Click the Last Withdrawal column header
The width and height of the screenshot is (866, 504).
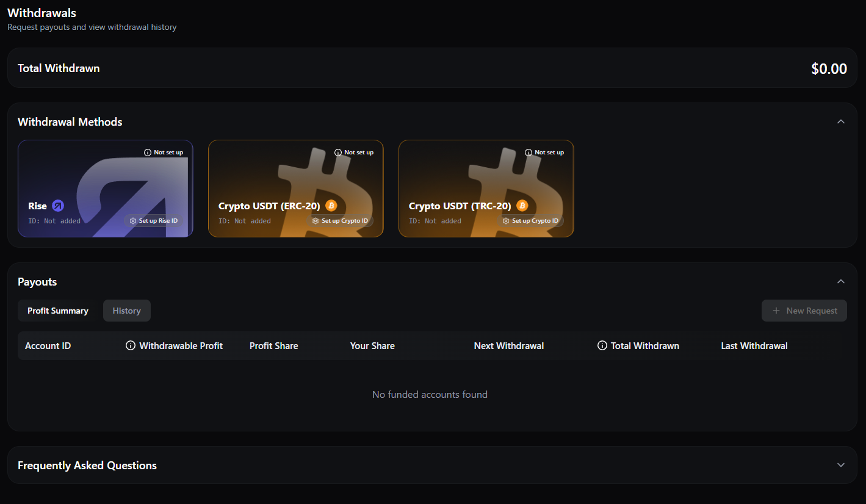click(754, 346)
